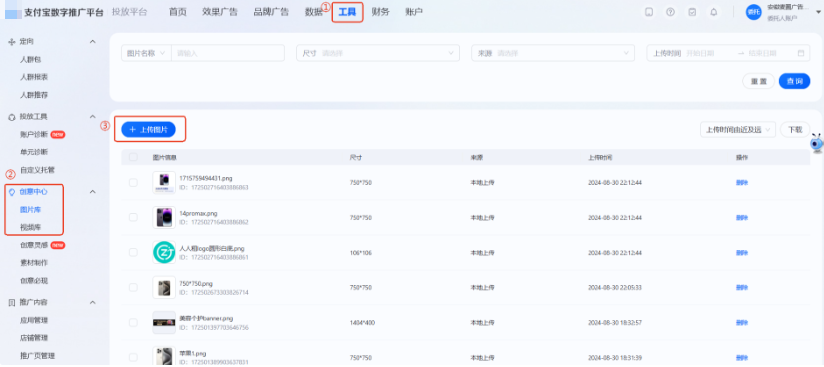Open 创意灵感 in sidebar

coord(34,245)
